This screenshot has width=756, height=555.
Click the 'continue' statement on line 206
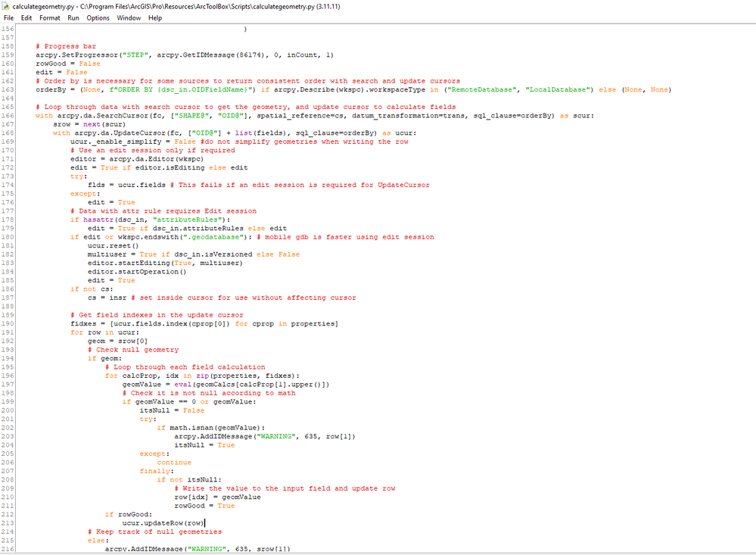point(174,463)
